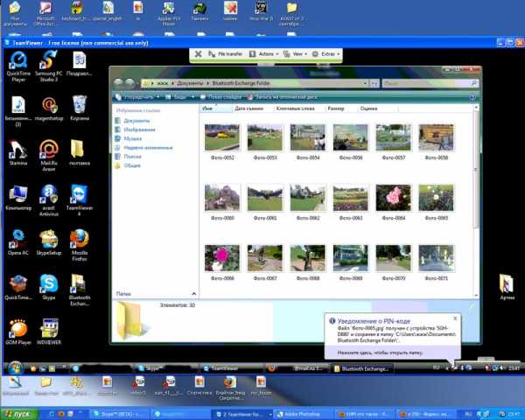Click notification text to open the folder

pos(380,353)
